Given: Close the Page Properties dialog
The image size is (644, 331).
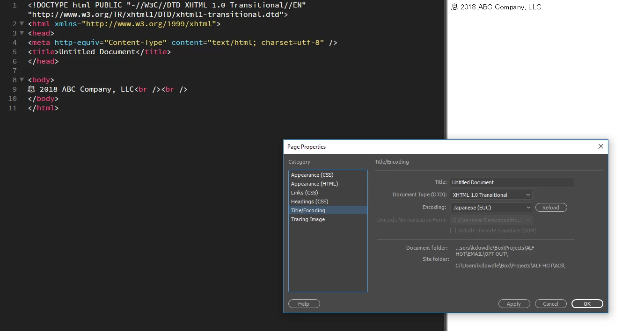Looking at the screenshot, I should [601, 146].
